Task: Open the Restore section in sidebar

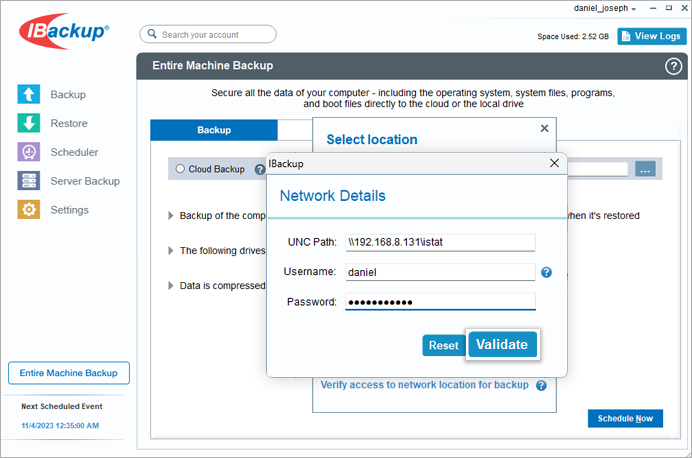Action: pos(52,123)
